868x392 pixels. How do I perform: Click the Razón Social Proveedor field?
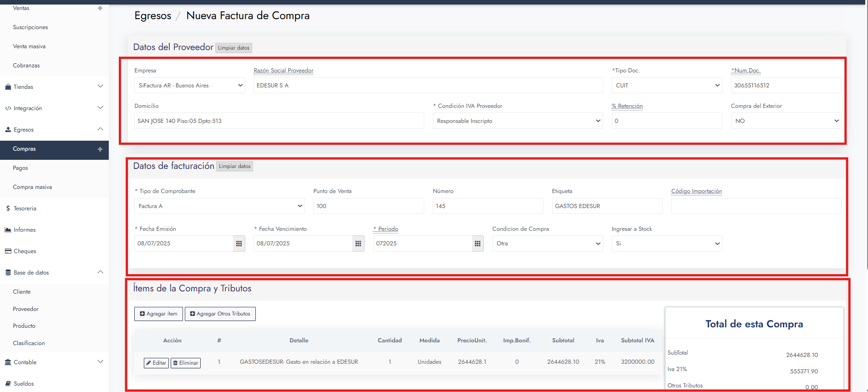(x=428, y=86)
